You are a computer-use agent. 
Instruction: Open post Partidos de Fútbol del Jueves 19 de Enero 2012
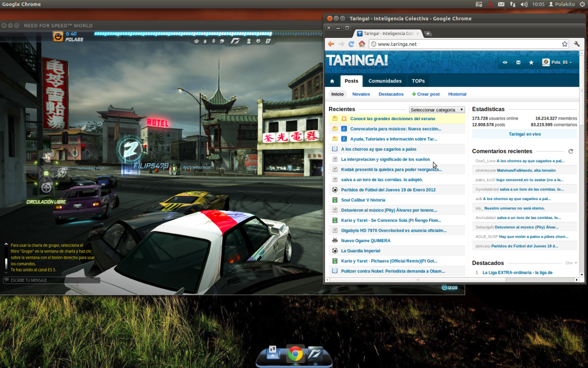coord(389,190)
